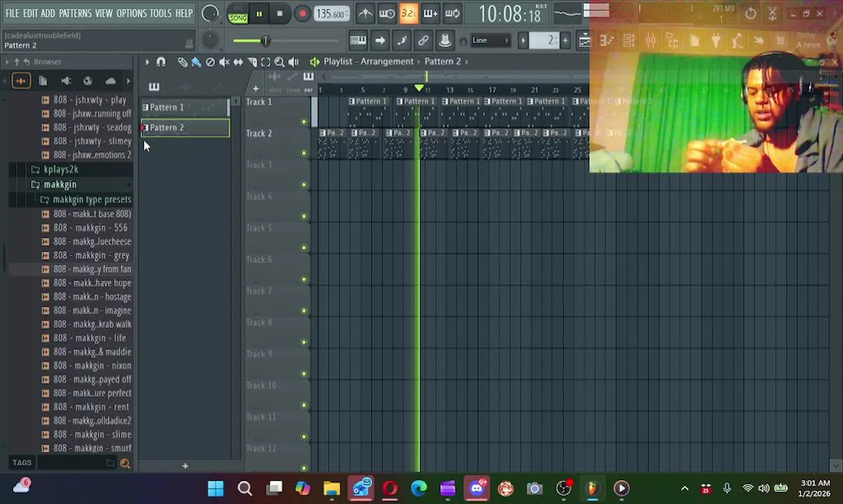Viewport: 843px width, 504px height.
Task: Toggle the countdown before recording icon
Action: 408,13
